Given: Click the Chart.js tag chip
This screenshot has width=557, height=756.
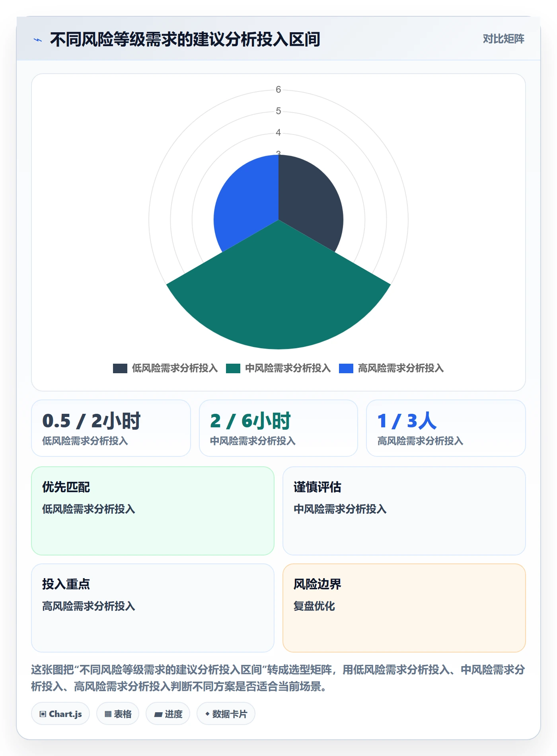Looking at the screenshot, I should (x=60, y=714).
